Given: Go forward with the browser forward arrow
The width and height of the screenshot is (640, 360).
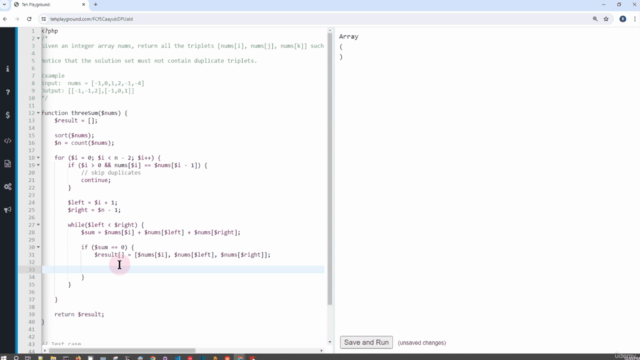Looking at the screenshot, I should pyautogui.click(x=17, y=19).
